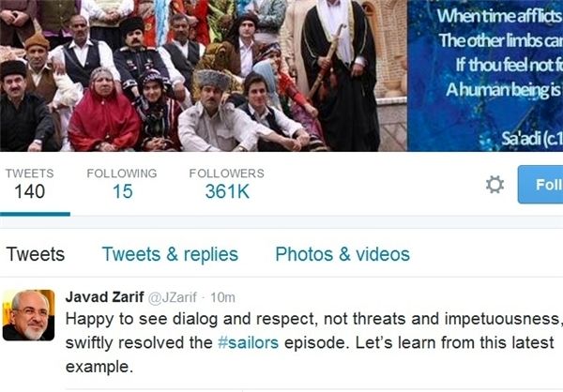Click the FOLLOWERS label heading
Image resolution: width=563 pixels, height=392 pixels.
pos(226,173)
